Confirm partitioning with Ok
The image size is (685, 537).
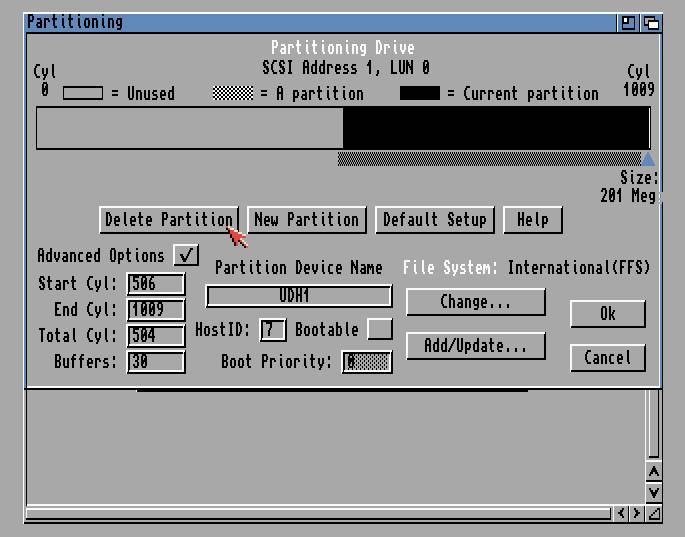pos(607,314)
